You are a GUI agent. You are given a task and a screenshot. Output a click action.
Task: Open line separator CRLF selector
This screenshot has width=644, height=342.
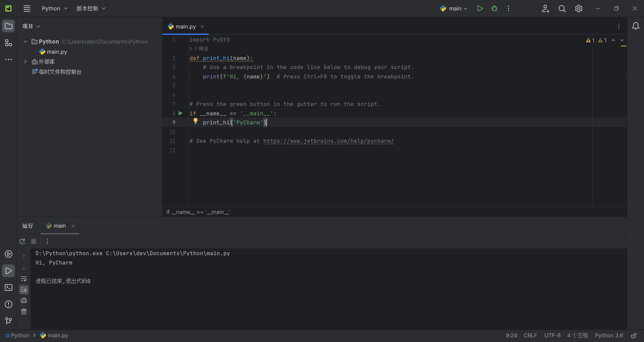[x=530, y=336]
